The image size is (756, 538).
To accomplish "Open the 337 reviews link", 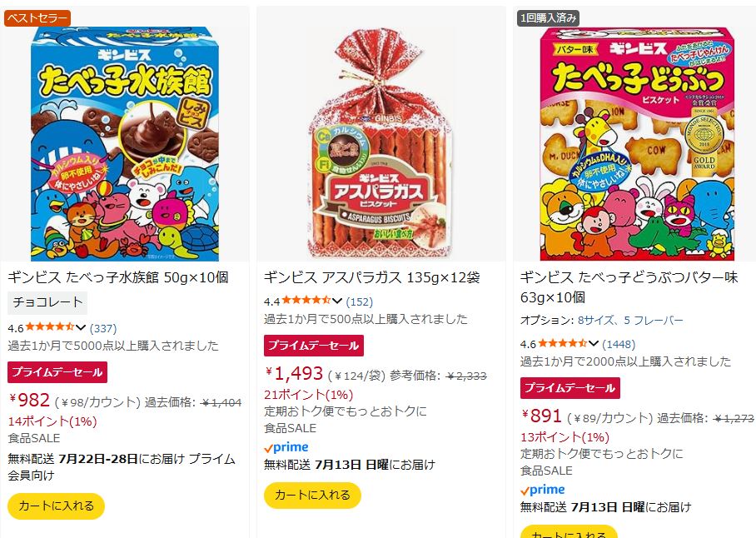I will click(103, 328).
